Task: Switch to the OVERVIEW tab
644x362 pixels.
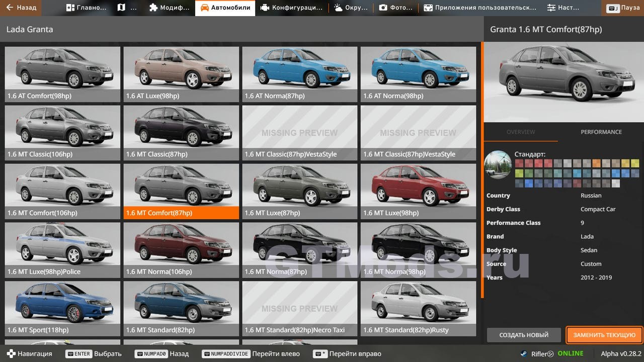Action: pyautogui.click(x=521, y=132)
